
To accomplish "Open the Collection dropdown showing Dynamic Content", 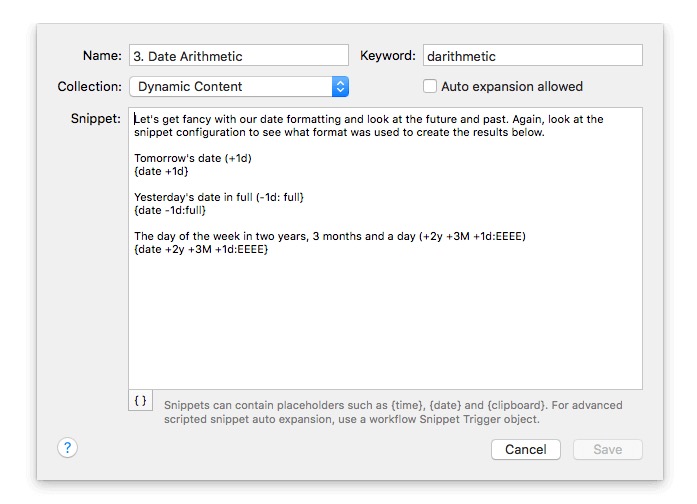I will [x=239, y=87].
